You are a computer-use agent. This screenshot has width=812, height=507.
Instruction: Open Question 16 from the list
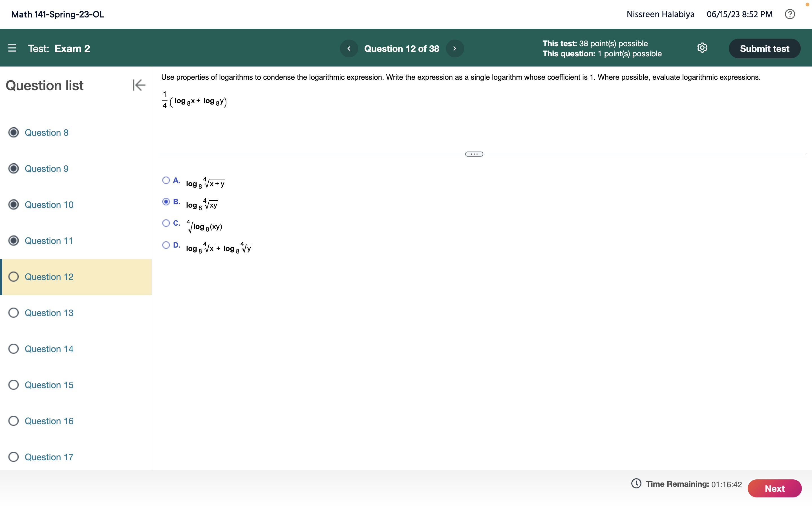coord(49,421)
